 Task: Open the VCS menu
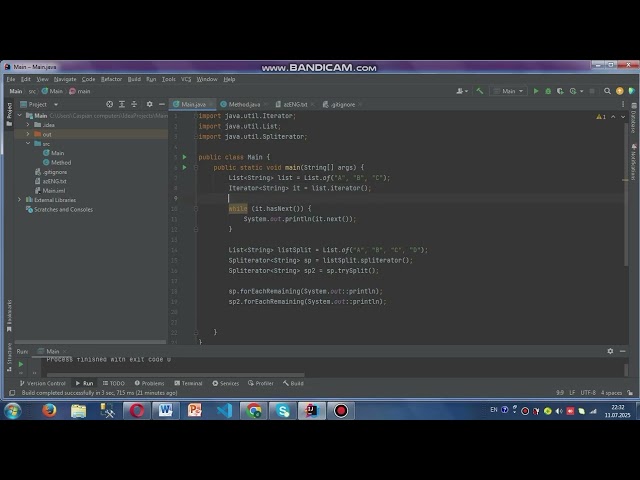point(186,79)
